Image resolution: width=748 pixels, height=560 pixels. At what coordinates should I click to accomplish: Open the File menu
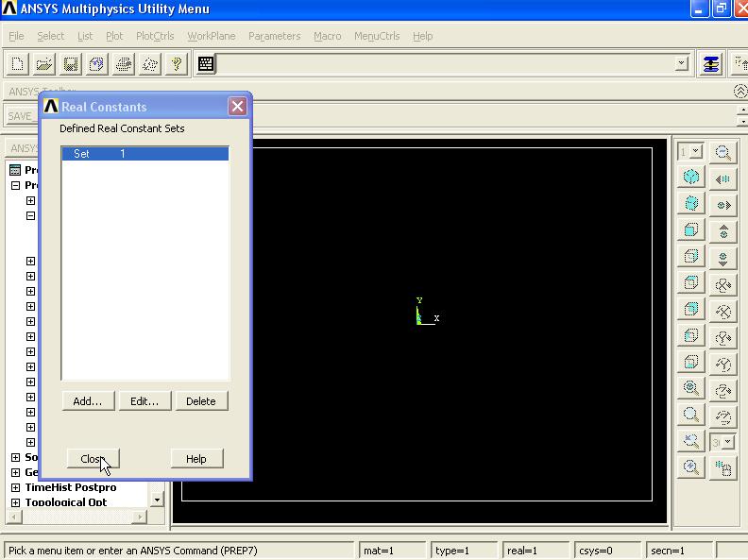16,36
